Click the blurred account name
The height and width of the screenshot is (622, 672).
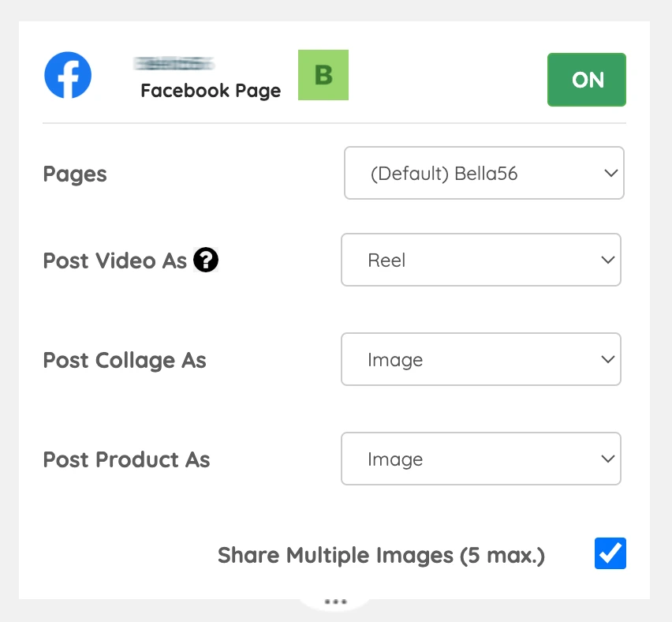click(174, 62)
